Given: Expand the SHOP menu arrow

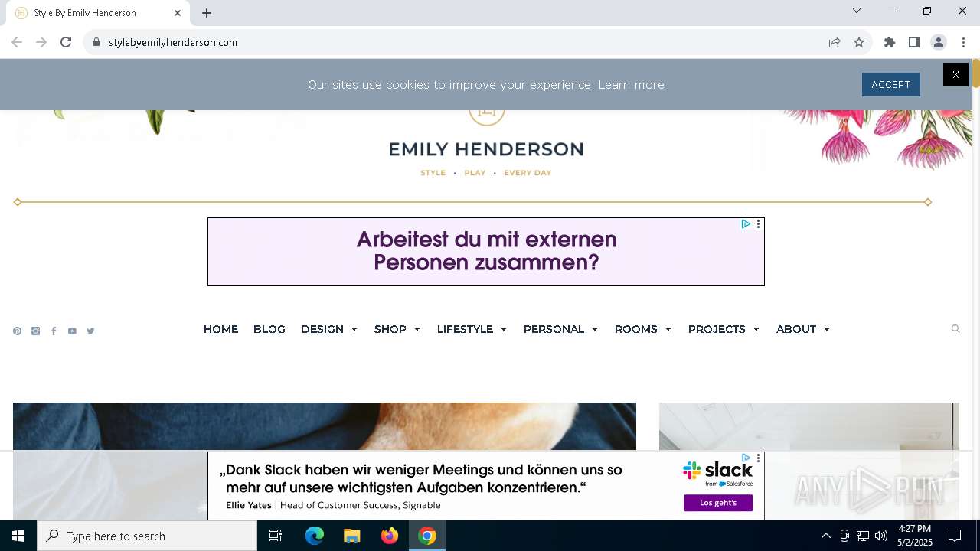Looking at the screenshot, I should pyautogui.click(x=416, y=330).
